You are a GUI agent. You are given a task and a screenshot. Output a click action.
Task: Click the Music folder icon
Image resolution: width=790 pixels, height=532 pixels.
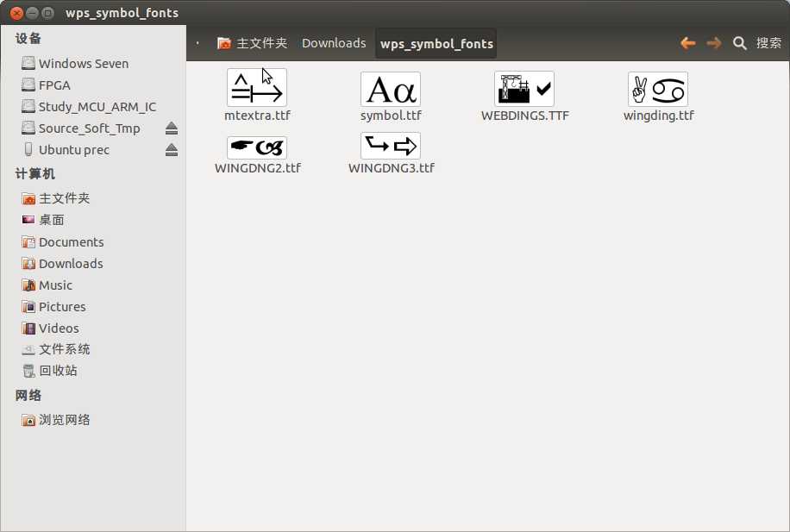click(28, 285)
